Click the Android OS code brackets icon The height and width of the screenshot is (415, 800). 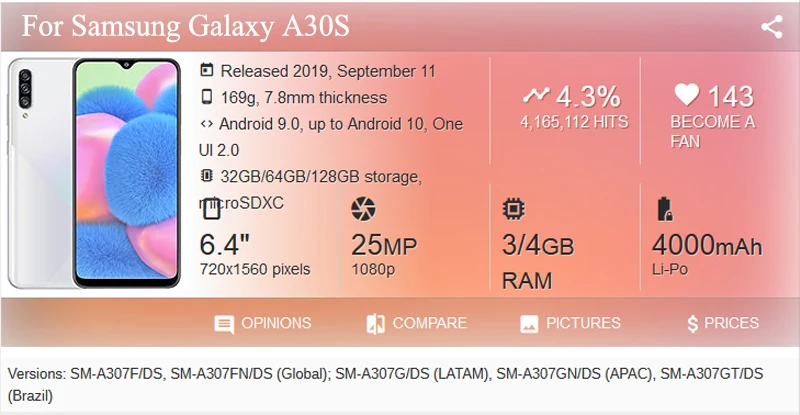coord(207,124)
